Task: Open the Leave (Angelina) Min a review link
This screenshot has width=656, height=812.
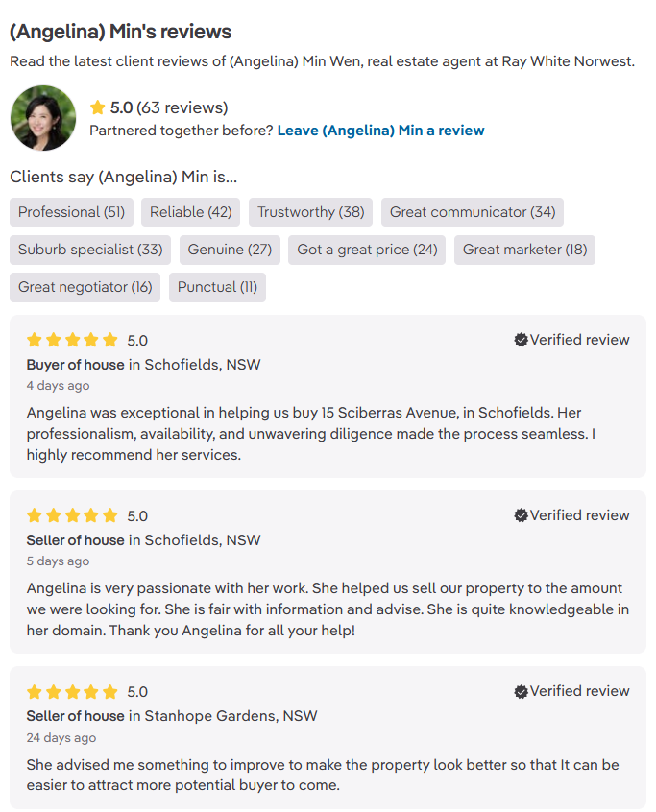Action: point(380,130)
